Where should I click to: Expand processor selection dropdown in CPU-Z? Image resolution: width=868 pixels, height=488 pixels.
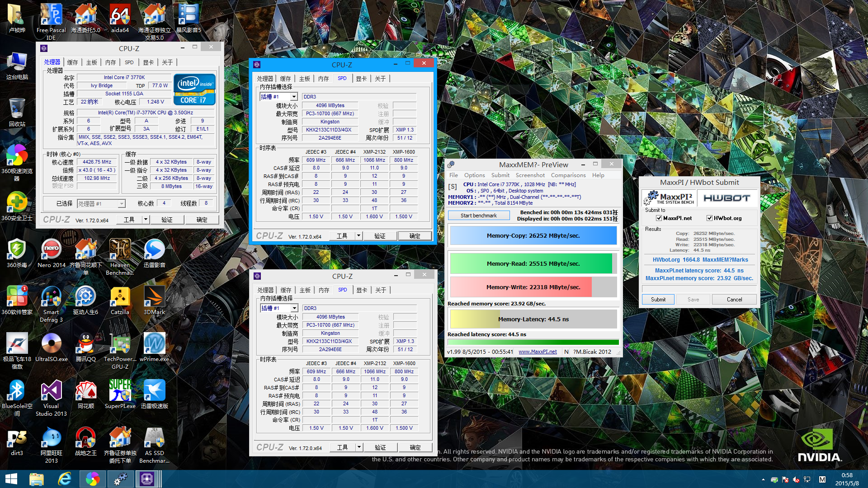[x=121, y=204]
